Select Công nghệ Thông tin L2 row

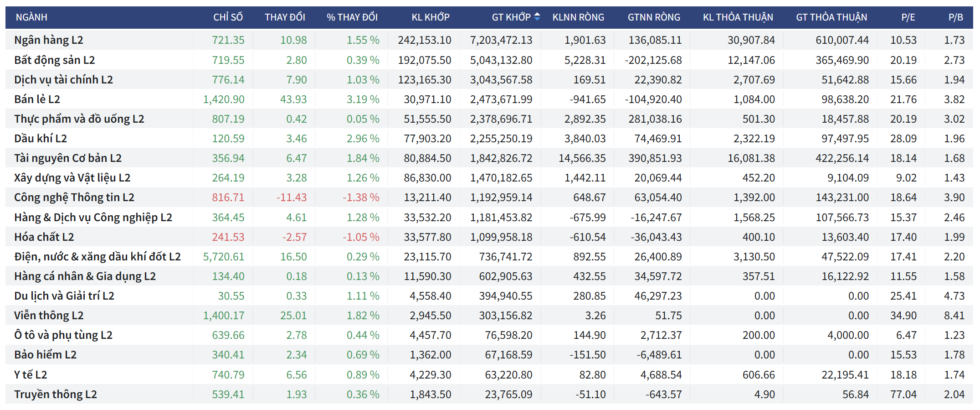point(74,197)
